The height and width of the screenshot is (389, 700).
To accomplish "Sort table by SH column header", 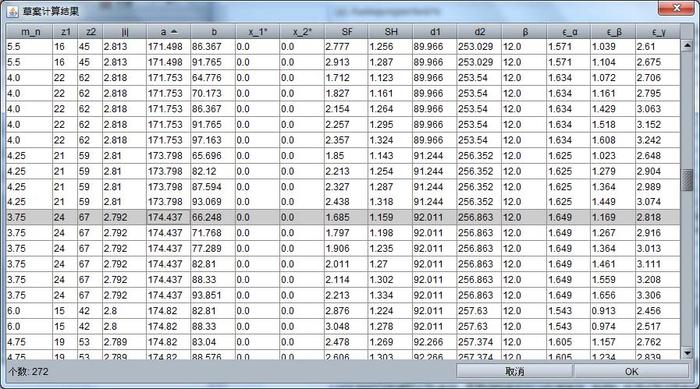I will (391, 32).
